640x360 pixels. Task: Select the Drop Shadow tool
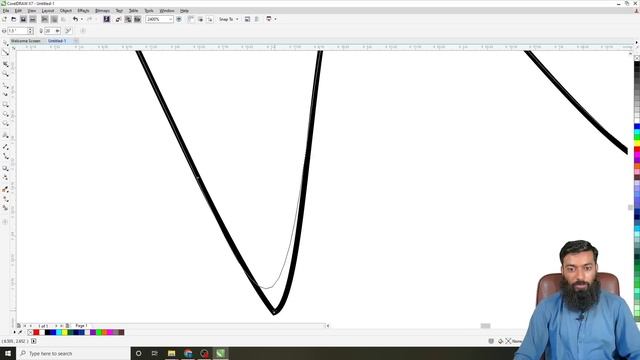(5, 168)
